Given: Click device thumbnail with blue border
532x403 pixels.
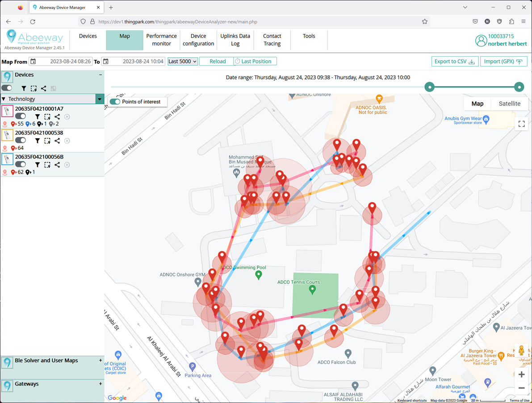Looking at the screenshot, I should coord(7,159).
